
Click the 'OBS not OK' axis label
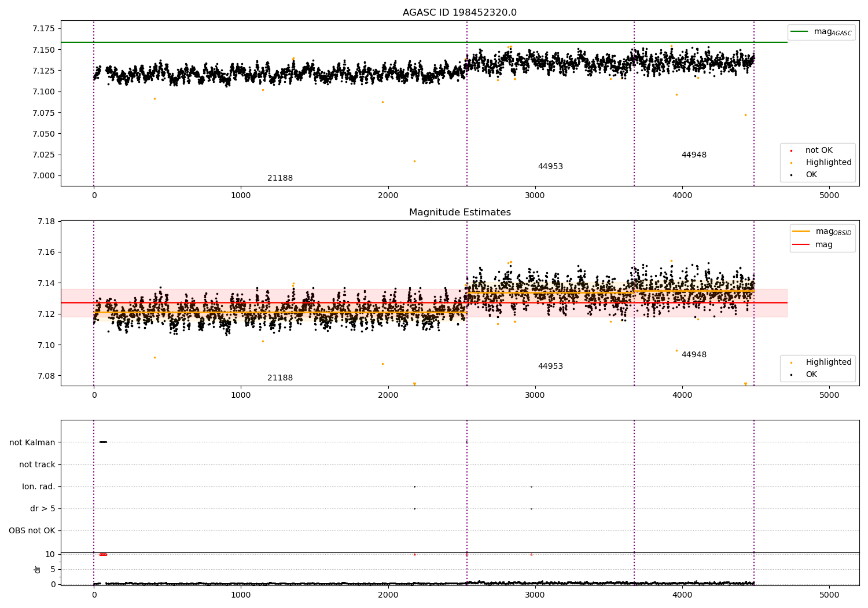pyautogui.click(x=32, y=531)
